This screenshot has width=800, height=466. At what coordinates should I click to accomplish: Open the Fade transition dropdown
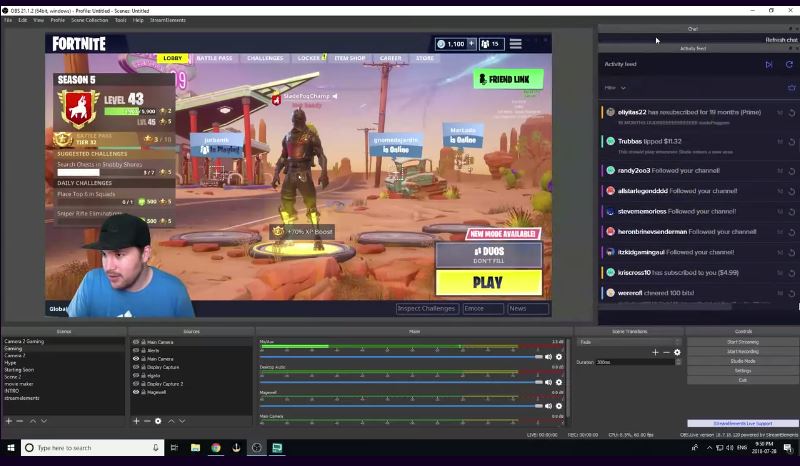(629, 342)
